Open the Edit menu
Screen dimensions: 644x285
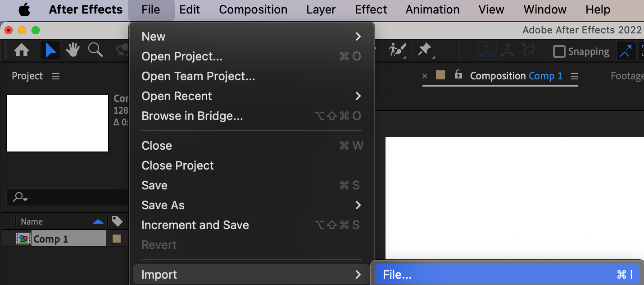pyautogui.click(x=190, y=9)
